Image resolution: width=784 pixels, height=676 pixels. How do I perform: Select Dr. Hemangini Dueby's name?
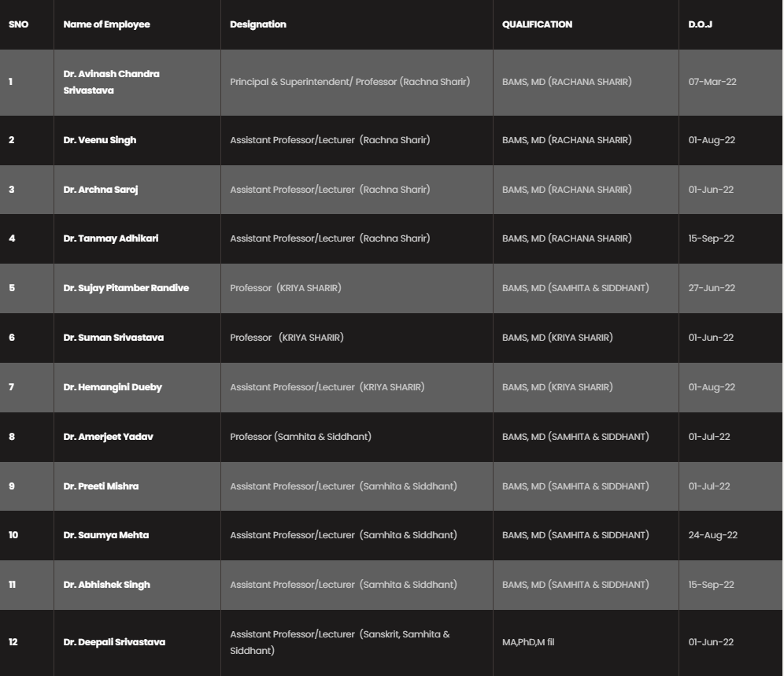click(113, 387)
